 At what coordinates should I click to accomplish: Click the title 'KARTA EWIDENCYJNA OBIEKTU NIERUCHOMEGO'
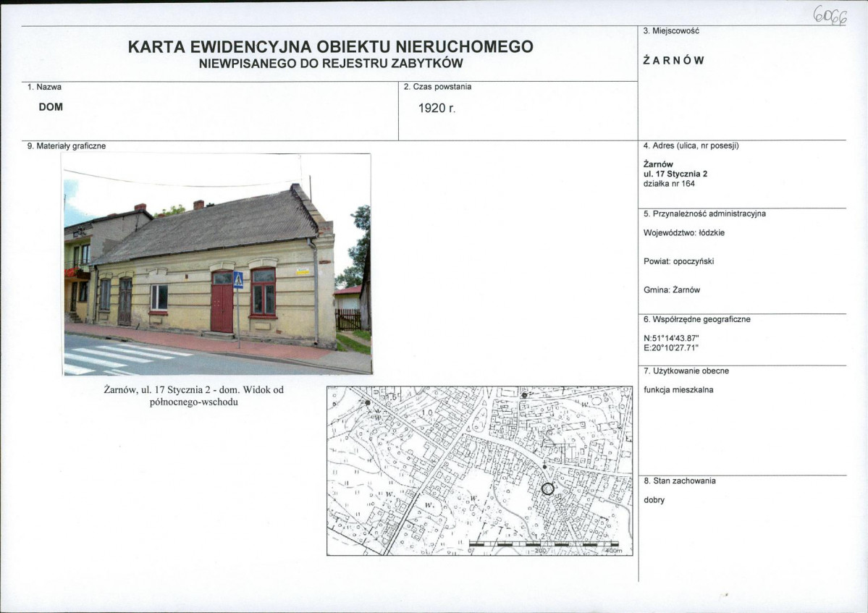click(x=331, y=46)
